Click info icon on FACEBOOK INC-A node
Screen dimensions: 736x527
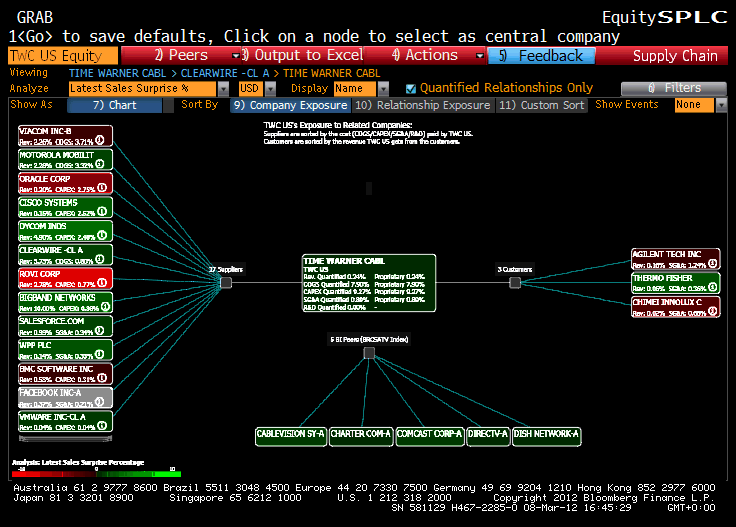point(99,402)
